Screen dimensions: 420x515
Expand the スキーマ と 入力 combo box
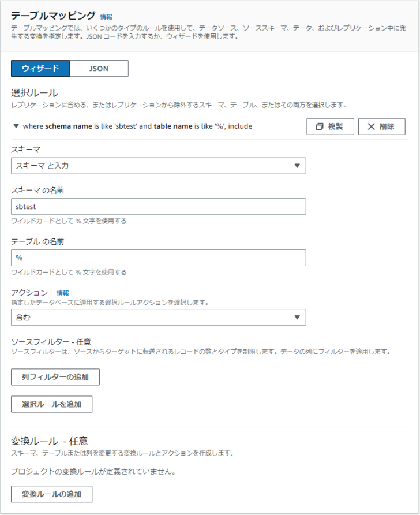coord(159,166)
